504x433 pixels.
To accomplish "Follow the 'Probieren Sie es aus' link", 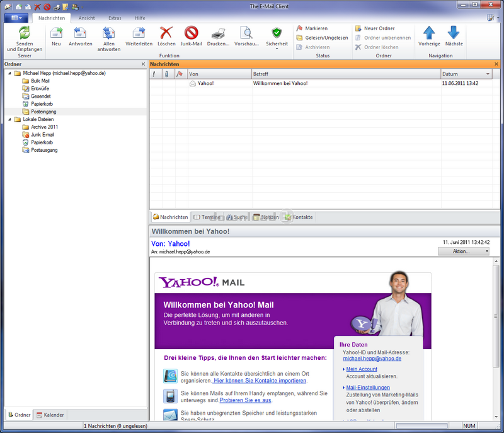I will (245, 400).
